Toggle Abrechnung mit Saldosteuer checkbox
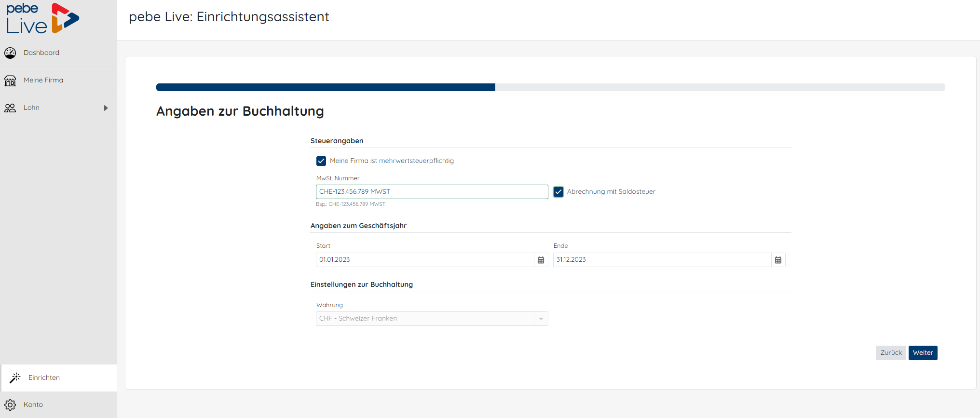The width and height of the screenshot is (980, 418). (558, 192)
